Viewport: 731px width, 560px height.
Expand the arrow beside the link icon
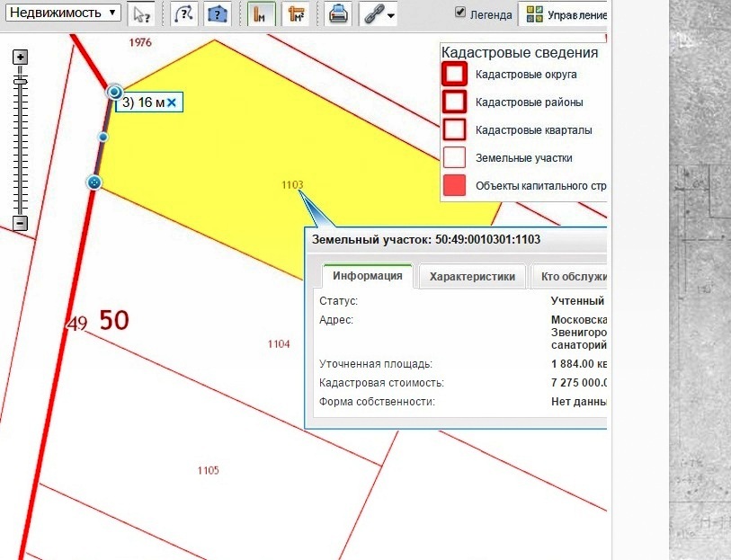tap(391, 15)
